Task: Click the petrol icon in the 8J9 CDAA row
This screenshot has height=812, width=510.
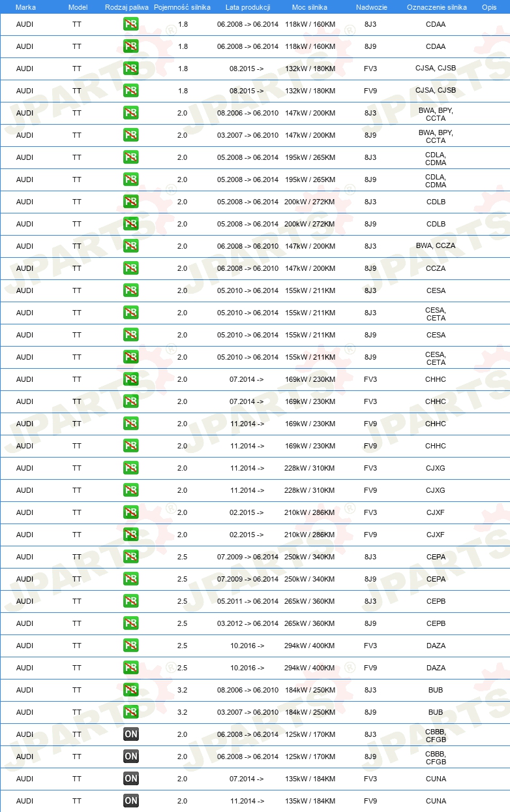Action: click(x=131, y=47)
